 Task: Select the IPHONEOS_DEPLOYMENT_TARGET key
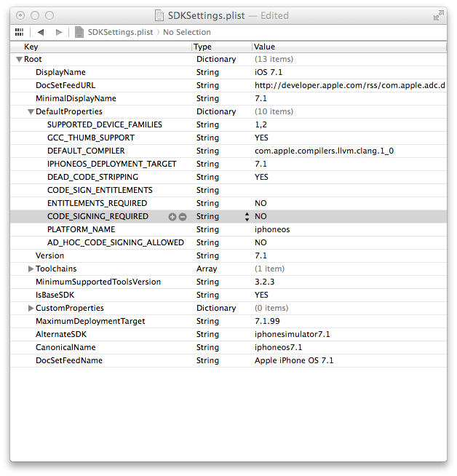coord(111,164)
